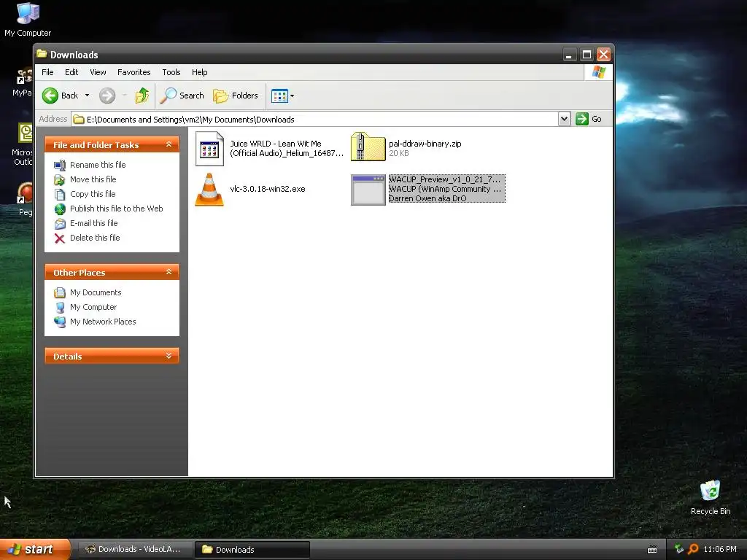
Task: Click the pal-ddraw-binary.zip file name
Action: [x=425, y=144]
